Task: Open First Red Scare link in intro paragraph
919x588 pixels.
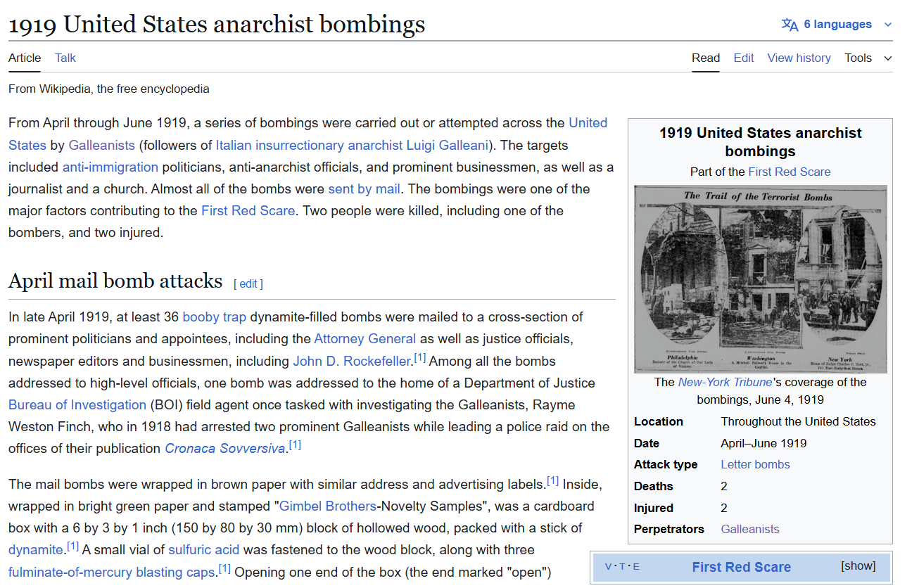Action: [248, 211]
